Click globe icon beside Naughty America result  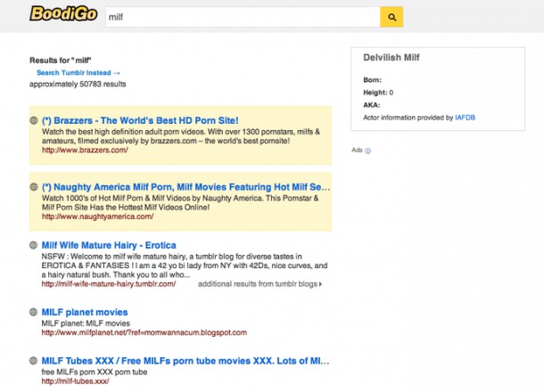[34, 187]
